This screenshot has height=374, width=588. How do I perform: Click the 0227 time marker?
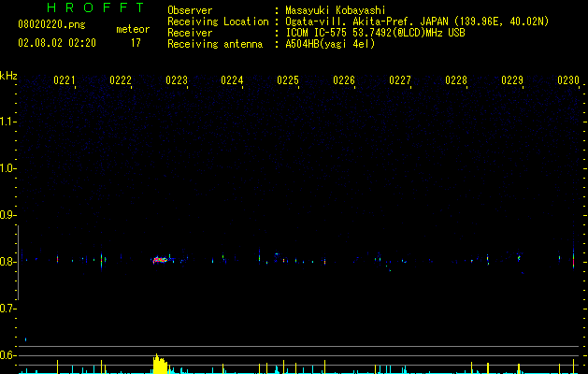pos(400,80)
